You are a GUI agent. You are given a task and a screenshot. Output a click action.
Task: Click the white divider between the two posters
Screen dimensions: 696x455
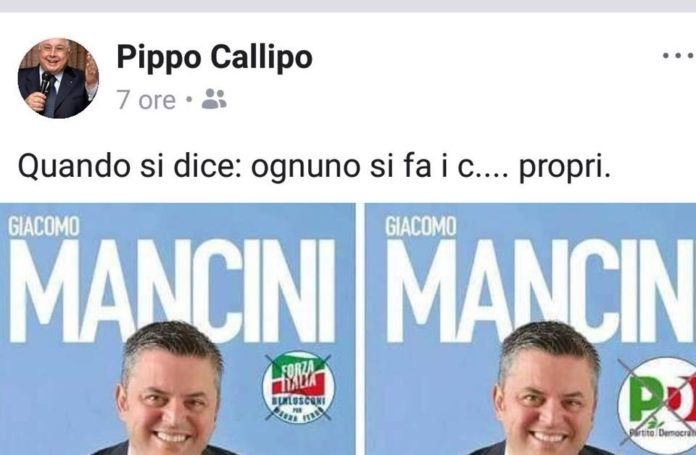click(x=360, y=329)
